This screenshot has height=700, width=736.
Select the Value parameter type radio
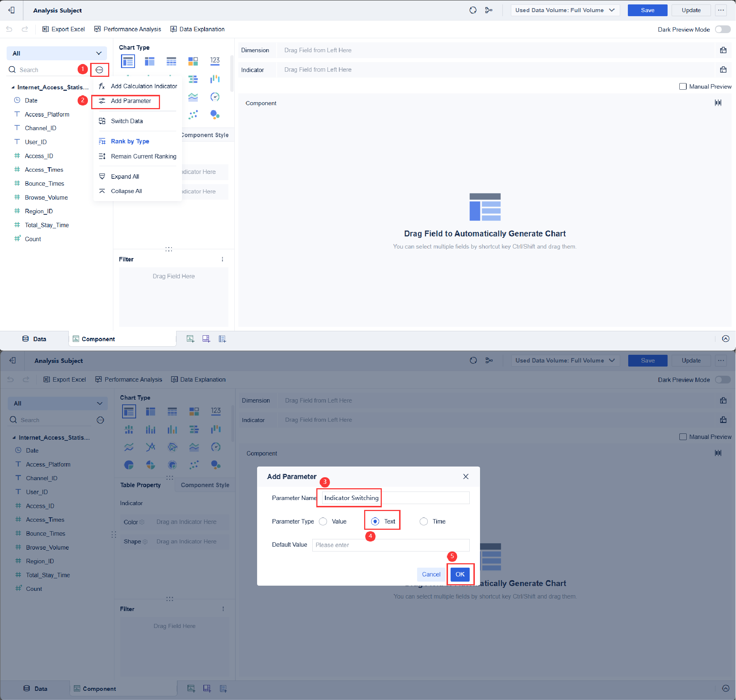323,521
